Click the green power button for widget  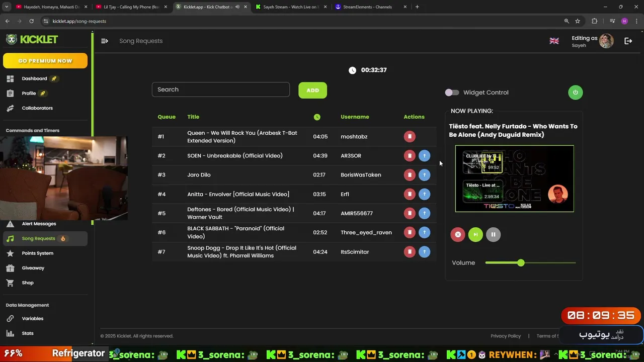(575, 93)
